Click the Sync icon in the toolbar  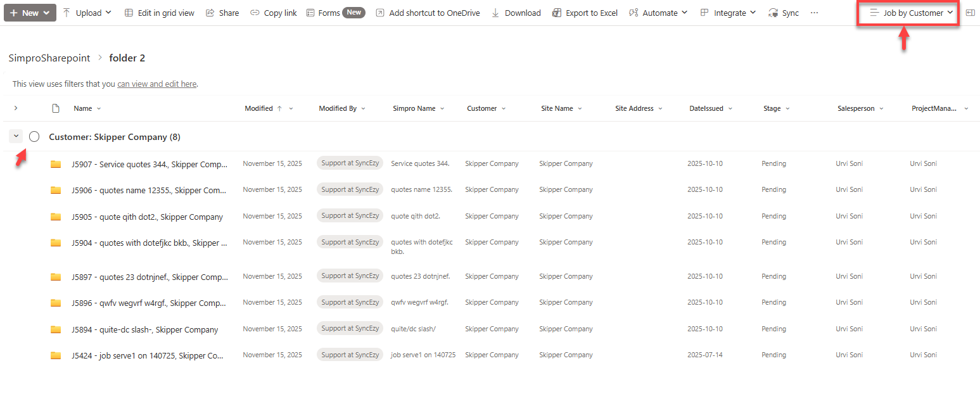coord(773,13)
